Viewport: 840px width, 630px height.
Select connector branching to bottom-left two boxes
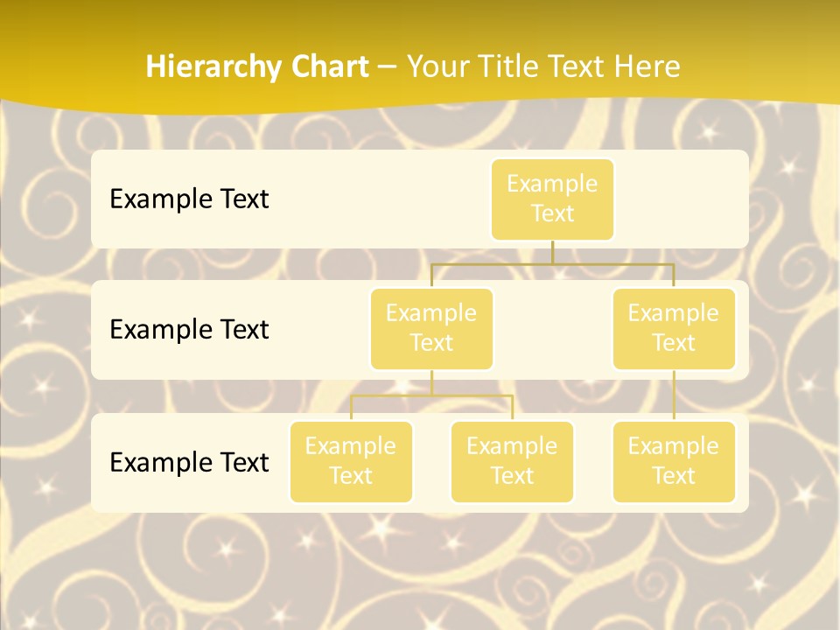click(431, 395)
